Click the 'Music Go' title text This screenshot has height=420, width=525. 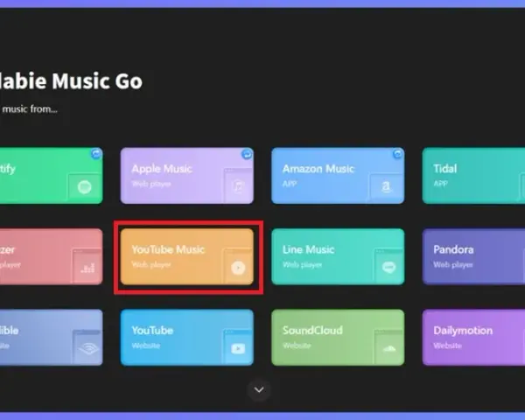[97, 81]
